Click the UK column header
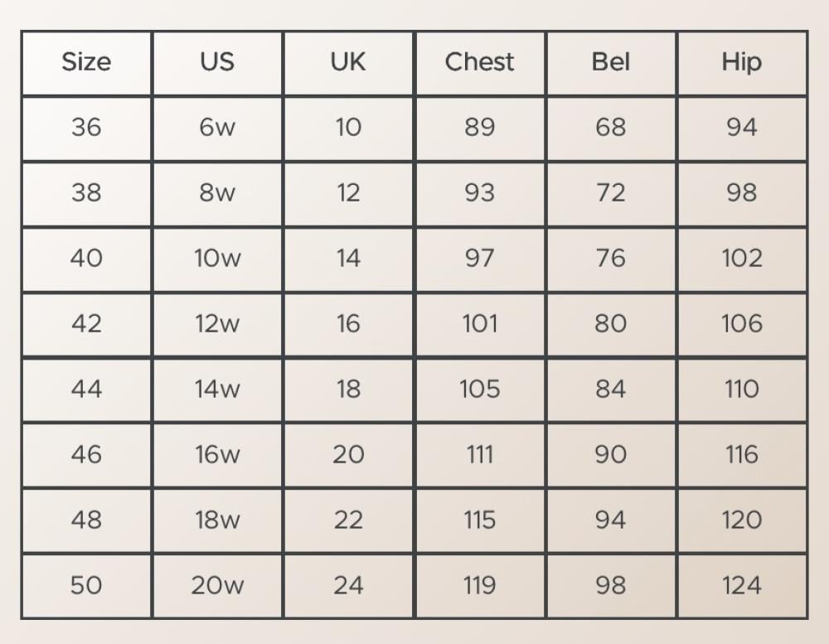The width and height of the screenshot is (829, 644). pyautogui.click(x=348, y=63)
